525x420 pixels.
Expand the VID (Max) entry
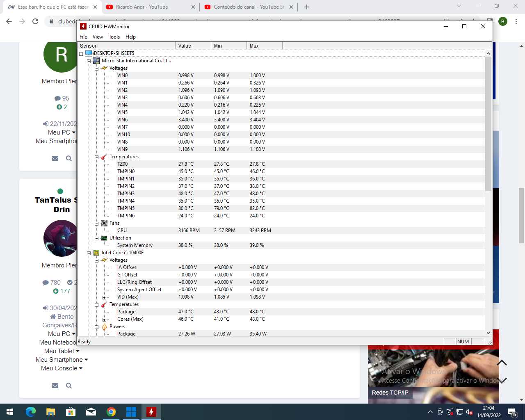[x=104, y=297]
